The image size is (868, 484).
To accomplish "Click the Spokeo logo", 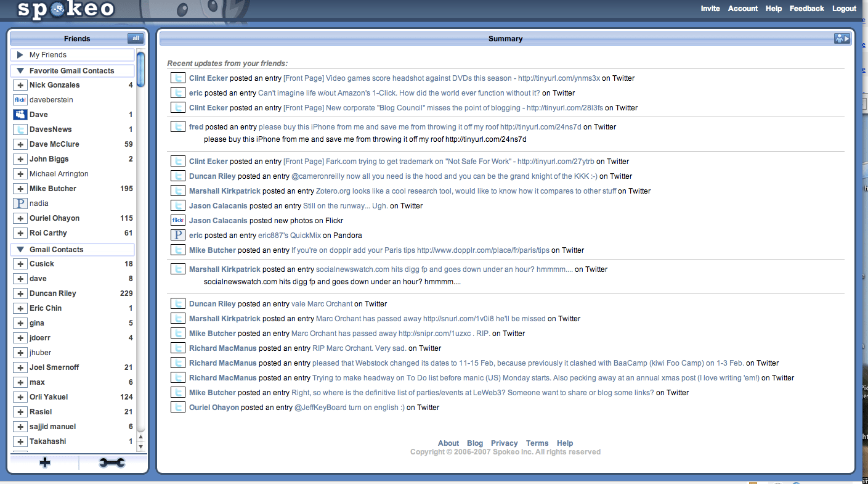I will (x=66, y=9).
